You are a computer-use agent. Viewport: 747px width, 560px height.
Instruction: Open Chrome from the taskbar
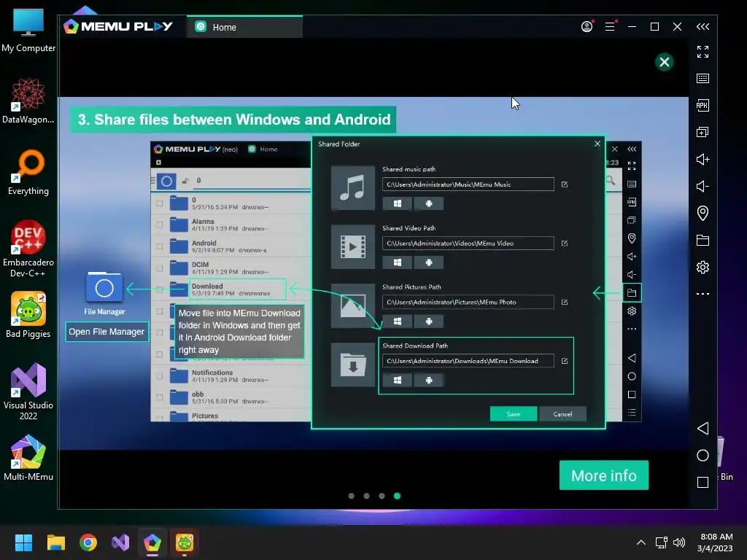[88, 542]
